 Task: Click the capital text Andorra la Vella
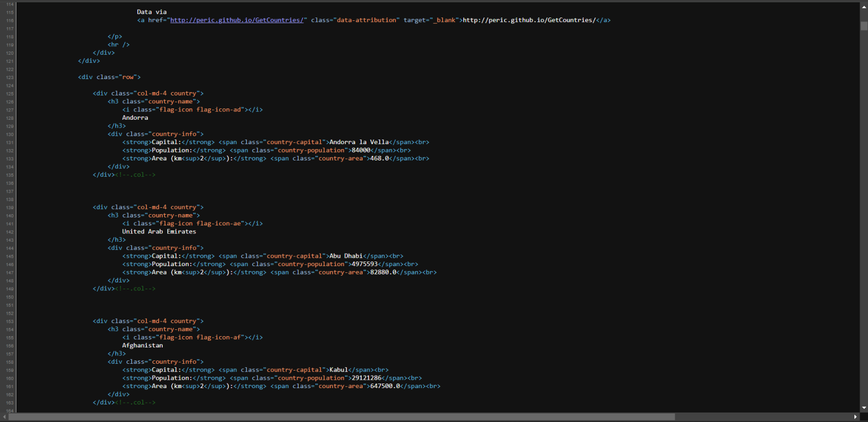click(x=358, y=142)
